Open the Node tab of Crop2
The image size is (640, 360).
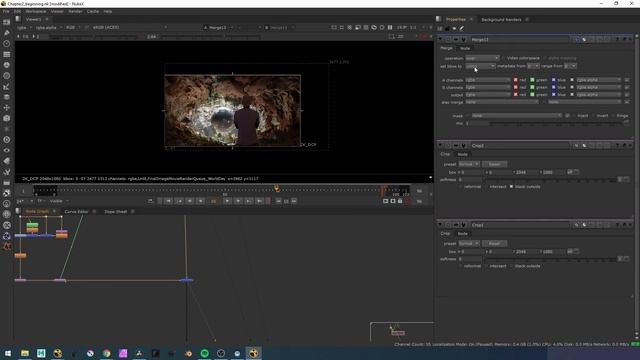click(x=462, y=154)
